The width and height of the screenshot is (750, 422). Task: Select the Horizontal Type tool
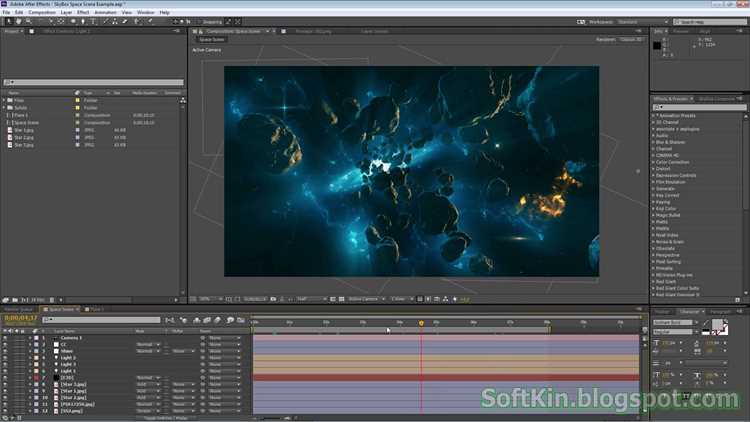pyautogui.click(x=93, y=22)
